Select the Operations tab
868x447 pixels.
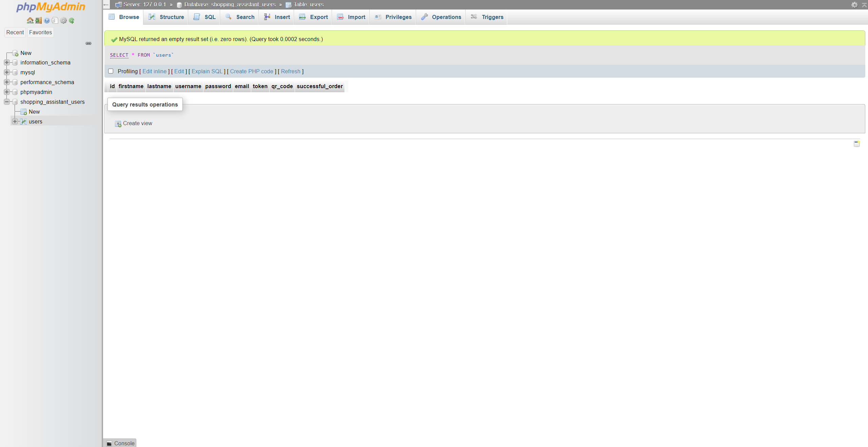point(447,17)
